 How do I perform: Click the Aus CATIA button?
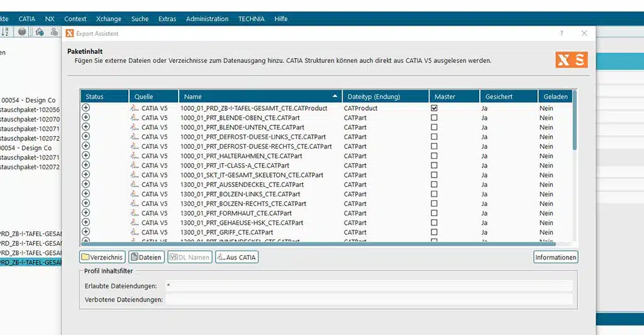click(x=236, y=258)
